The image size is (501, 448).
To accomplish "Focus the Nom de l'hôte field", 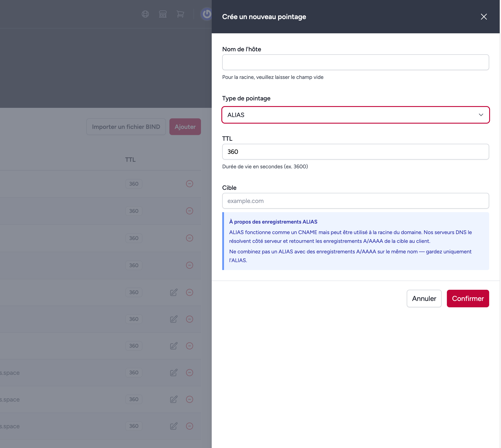I will [x=355, y=62].
